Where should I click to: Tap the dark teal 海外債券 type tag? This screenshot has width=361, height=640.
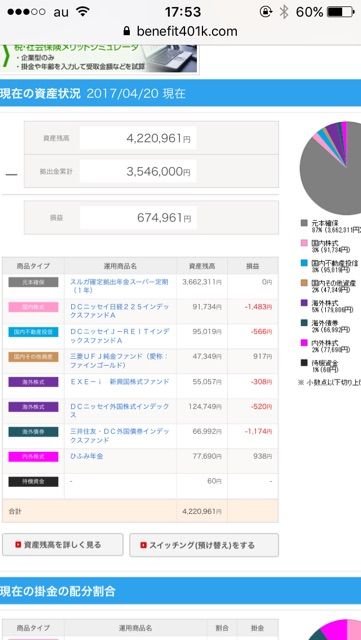[33, 432]
